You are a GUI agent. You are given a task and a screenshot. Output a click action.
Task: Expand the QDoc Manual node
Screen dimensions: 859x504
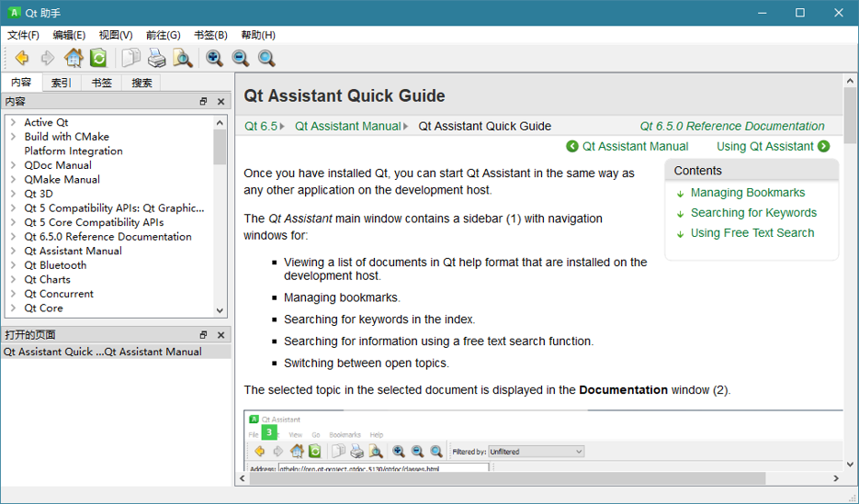[13, 164]
